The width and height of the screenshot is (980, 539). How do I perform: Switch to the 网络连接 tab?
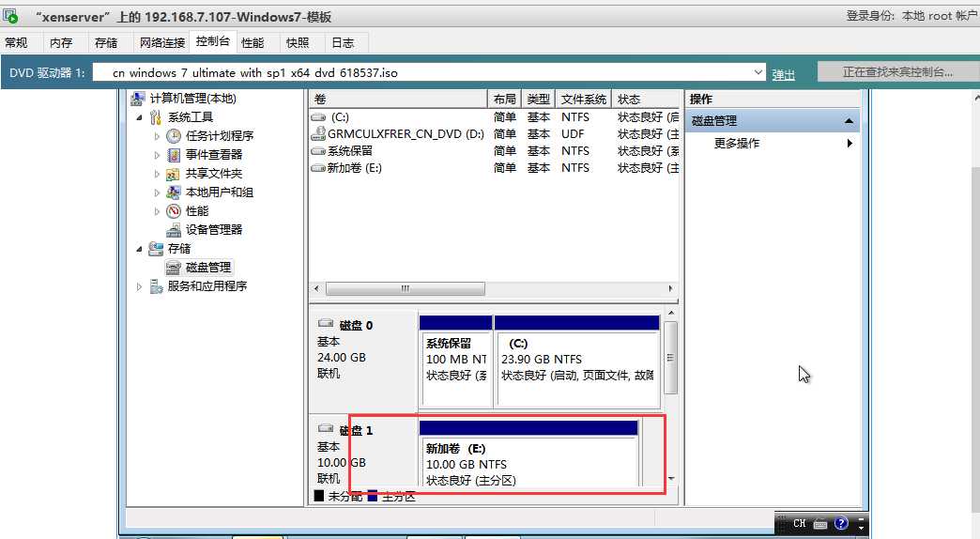tap(161, 42)
